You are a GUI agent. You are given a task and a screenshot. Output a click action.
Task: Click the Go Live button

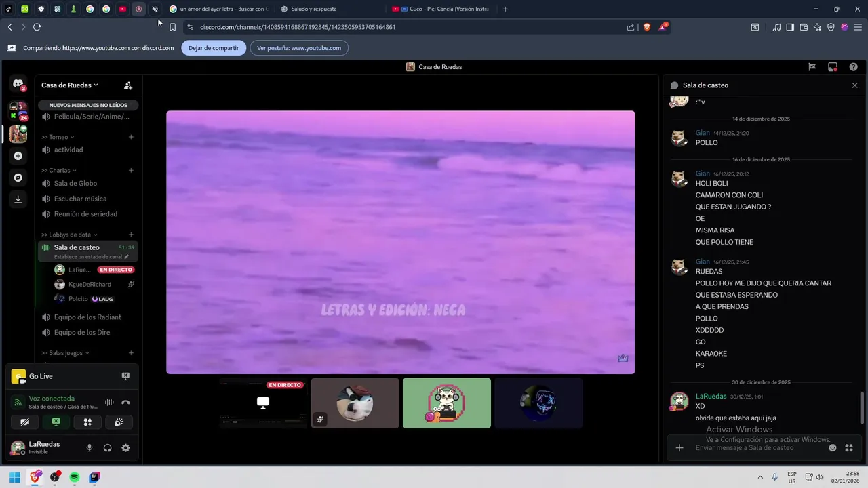(x=41, y=376)
